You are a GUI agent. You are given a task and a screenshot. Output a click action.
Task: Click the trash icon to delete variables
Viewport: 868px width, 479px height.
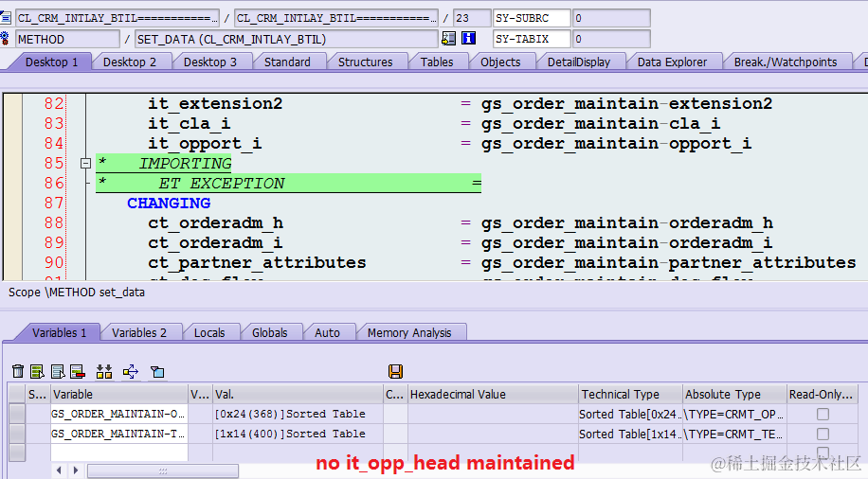[18, 371]
